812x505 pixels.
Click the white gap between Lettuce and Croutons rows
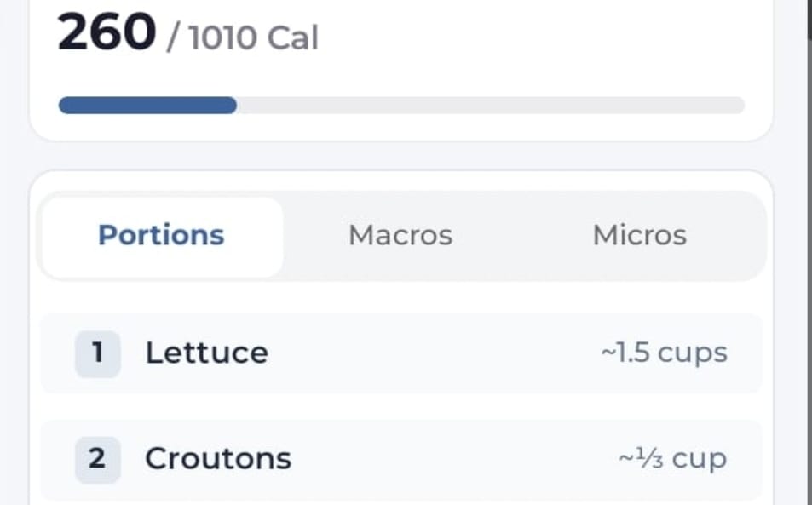(401, 407)
